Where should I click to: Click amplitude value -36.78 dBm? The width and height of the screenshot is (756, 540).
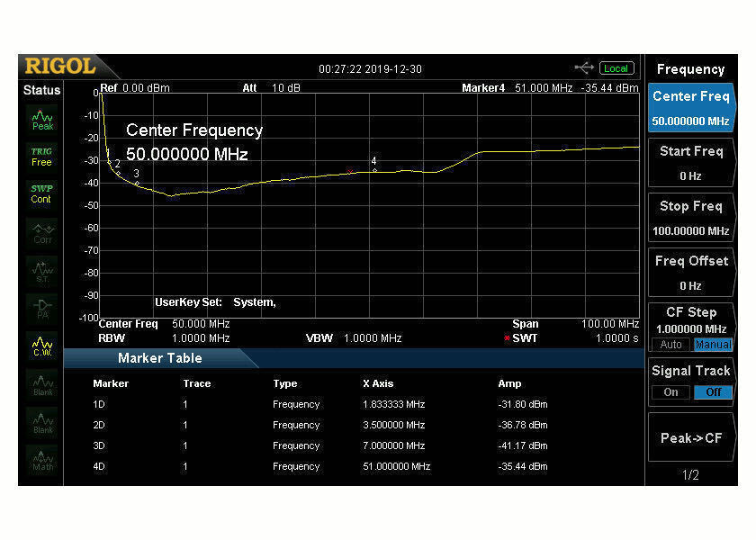coord(523,425)
